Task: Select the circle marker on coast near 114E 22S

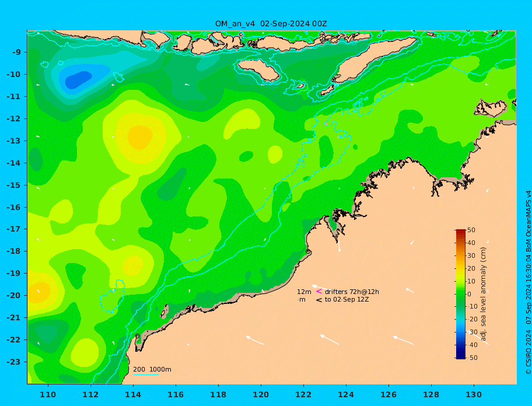Action: coord(138,336)
